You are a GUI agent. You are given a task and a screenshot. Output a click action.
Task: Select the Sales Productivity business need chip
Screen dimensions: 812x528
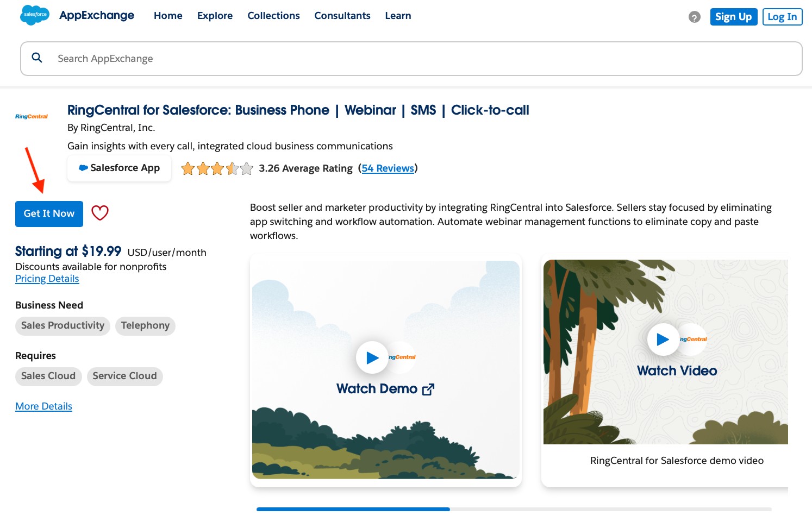point(62,325)
